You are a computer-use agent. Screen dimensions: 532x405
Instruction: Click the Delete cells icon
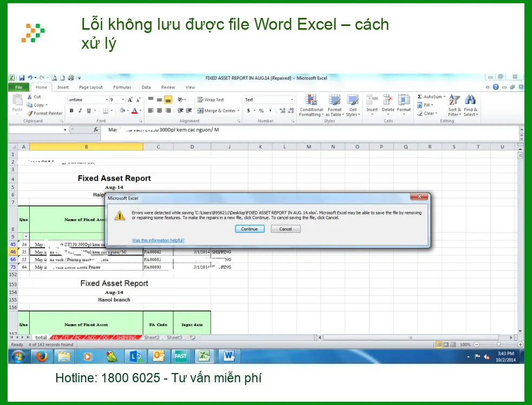tap(388, 100)
